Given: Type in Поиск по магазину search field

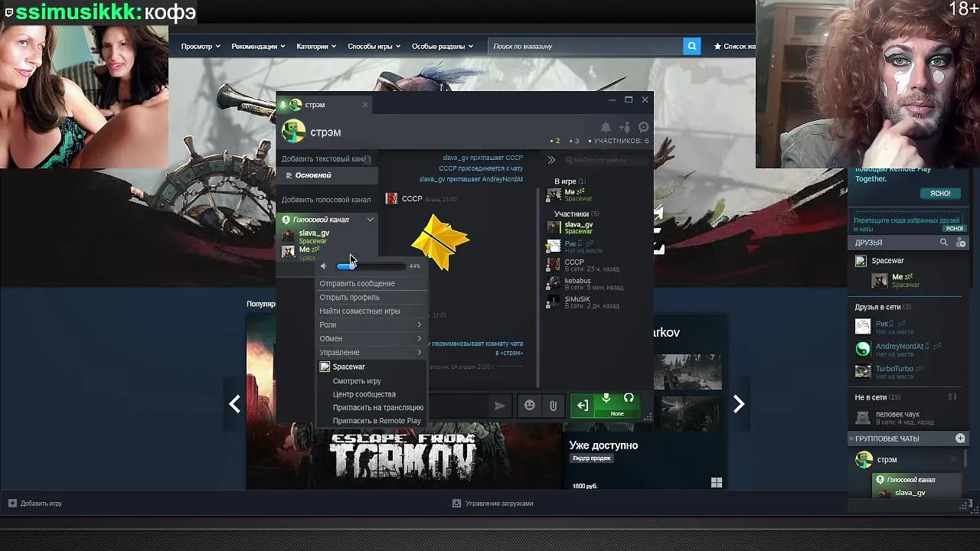Looking at the screenshot, I should tap(586, 47).
